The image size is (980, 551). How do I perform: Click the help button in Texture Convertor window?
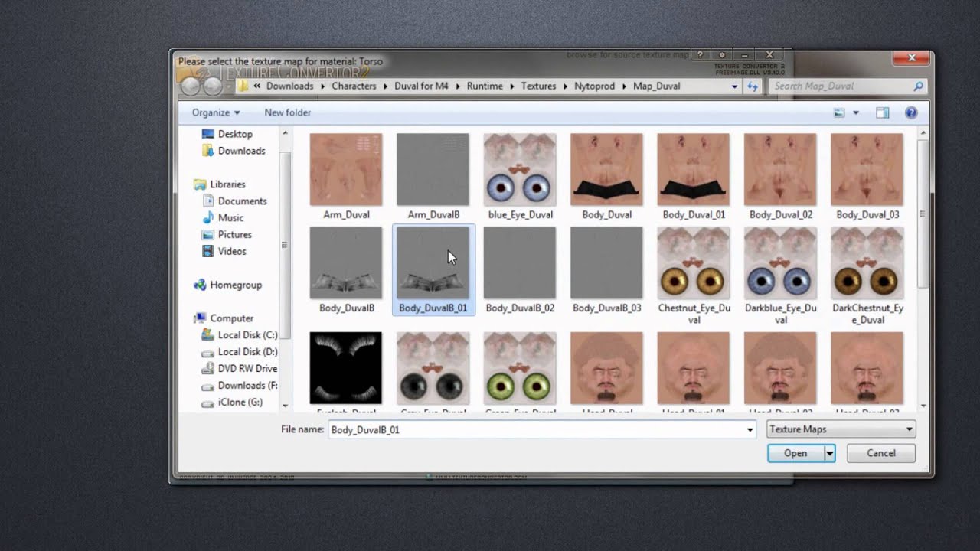pyautogui.click(x=700, y=55)
